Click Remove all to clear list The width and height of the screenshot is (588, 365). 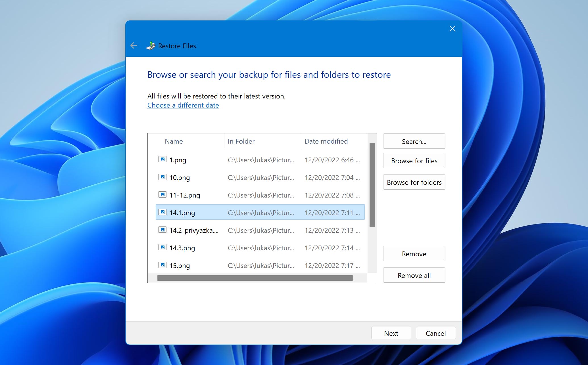click(414, 275)
